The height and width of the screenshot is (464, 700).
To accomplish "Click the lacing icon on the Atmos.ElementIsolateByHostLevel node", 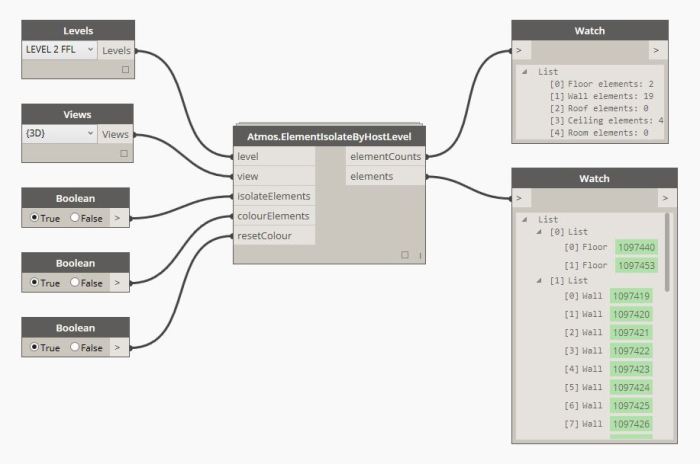I will click(x=419, y=255).
